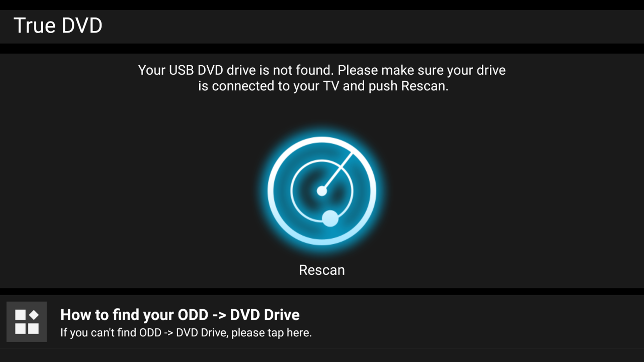This screenshot has height=362, width=644.
Task: Tap the word 'DVD Drive' in bold heading
Action: [265, 315]
